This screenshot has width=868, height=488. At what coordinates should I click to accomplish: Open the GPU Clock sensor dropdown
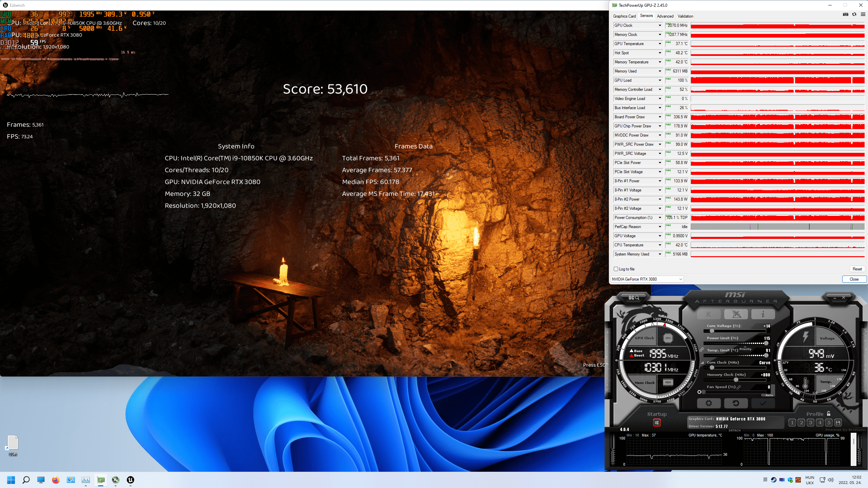[660, 25]
